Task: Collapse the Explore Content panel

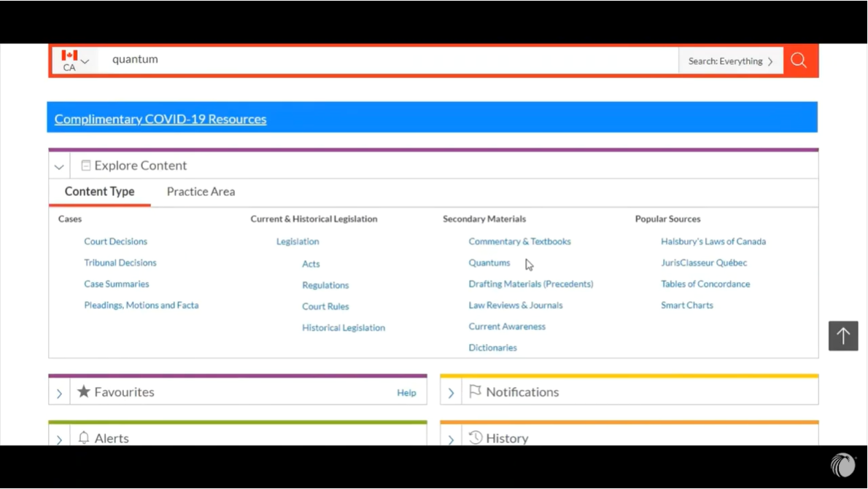Action: 59,167
